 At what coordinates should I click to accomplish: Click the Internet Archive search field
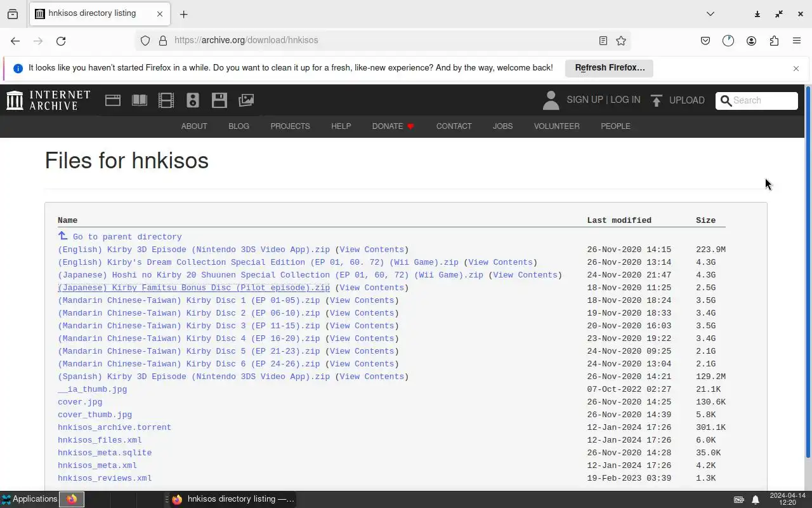(756, 100)
